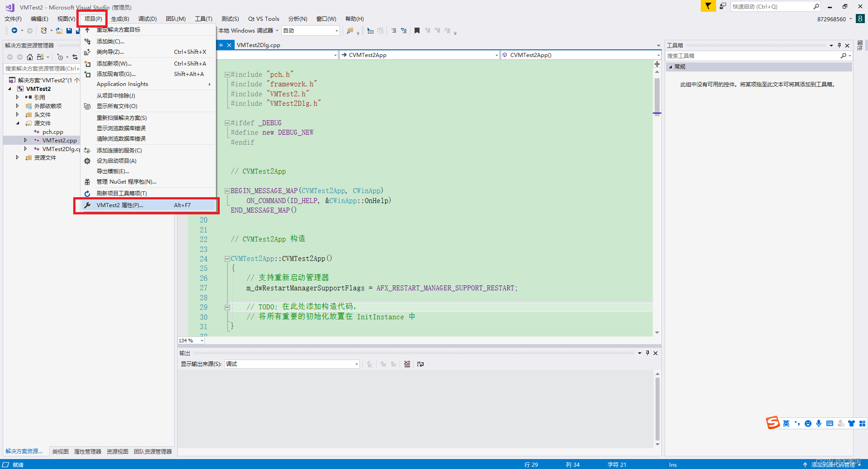The image size is (868, 469).
Task: Click the feedback icon next to the flag
Action: (723, 6)
